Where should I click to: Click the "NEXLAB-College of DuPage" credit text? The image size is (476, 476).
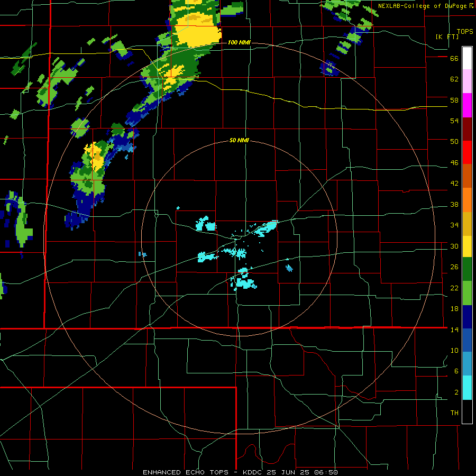pos(422,6)
